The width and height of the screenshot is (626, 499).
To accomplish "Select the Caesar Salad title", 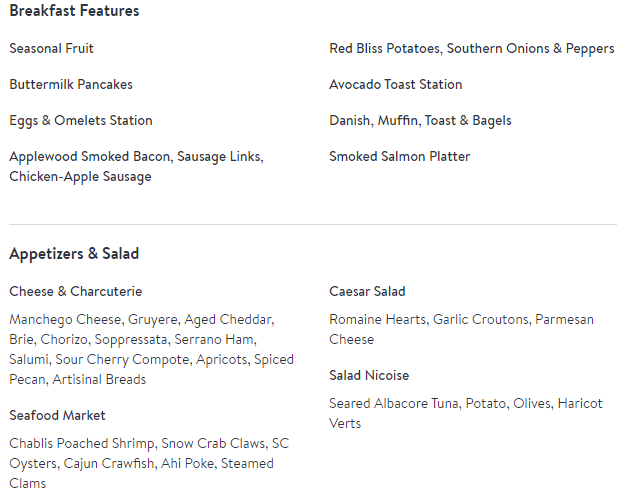I will (x=367, y=291).
